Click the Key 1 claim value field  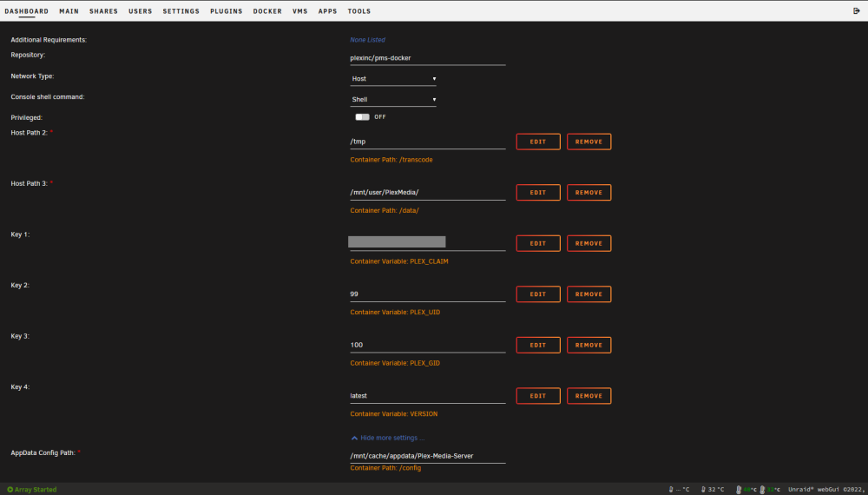point(428,243)
